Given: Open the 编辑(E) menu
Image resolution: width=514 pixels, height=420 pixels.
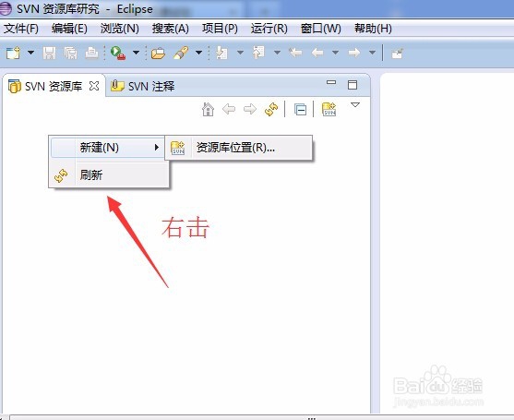Looking at the screenshot, I should click(x=69, y=29).
